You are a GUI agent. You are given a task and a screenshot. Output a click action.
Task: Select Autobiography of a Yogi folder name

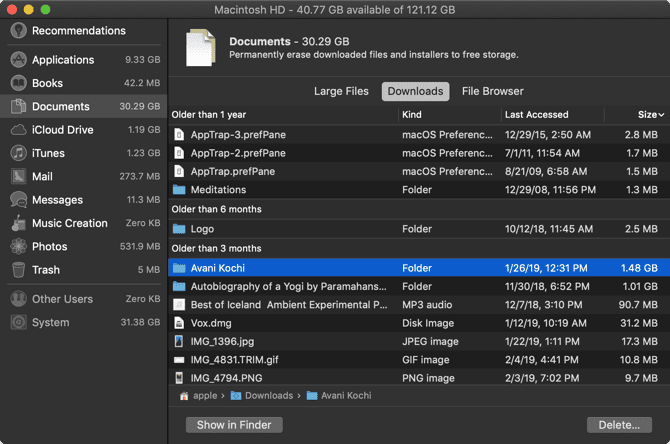click(x=288, y=286)
